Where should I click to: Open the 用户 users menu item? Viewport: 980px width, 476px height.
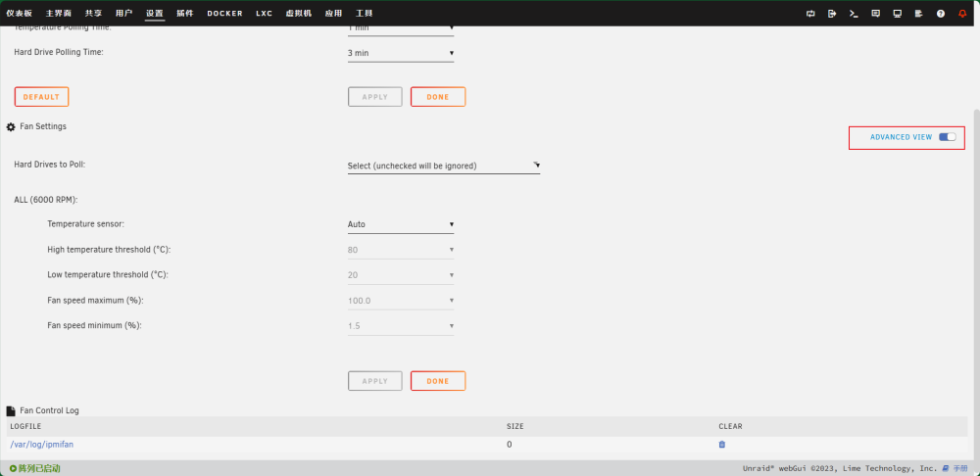coord(123,13)
